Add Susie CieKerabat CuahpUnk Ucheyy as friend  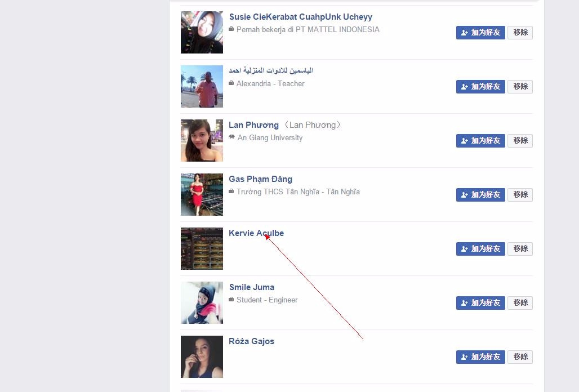pos(480,33)
